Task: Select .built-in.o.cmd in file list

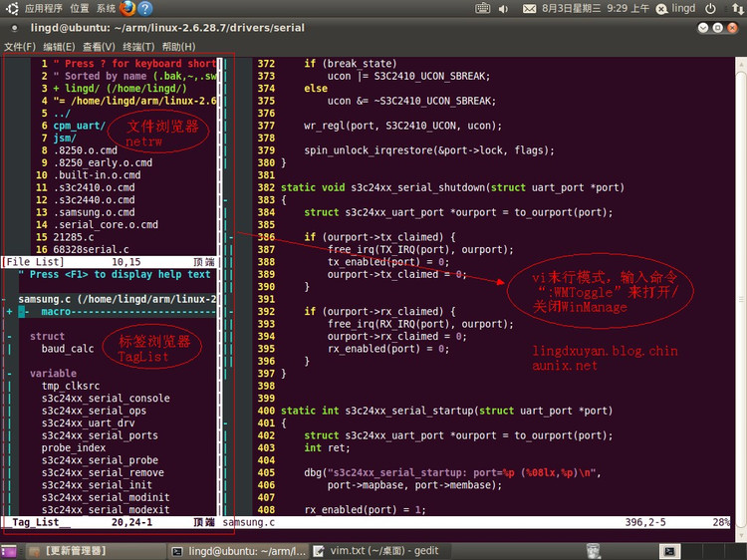Action: pyautogui.click(x=97, y=175)
